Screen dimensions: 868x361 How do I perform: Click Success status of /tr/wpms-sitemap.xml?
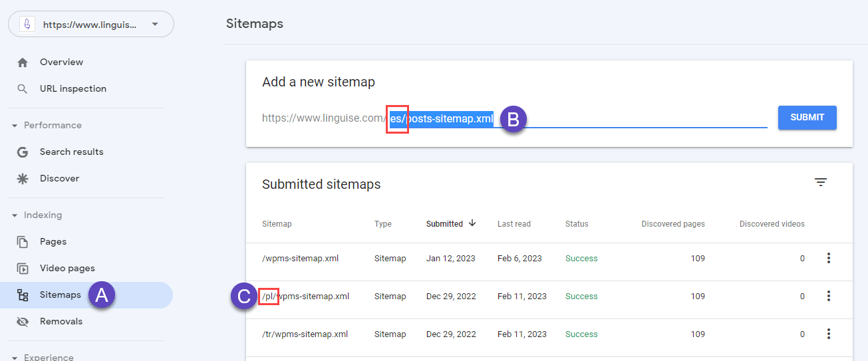click(x=581, y=334)
